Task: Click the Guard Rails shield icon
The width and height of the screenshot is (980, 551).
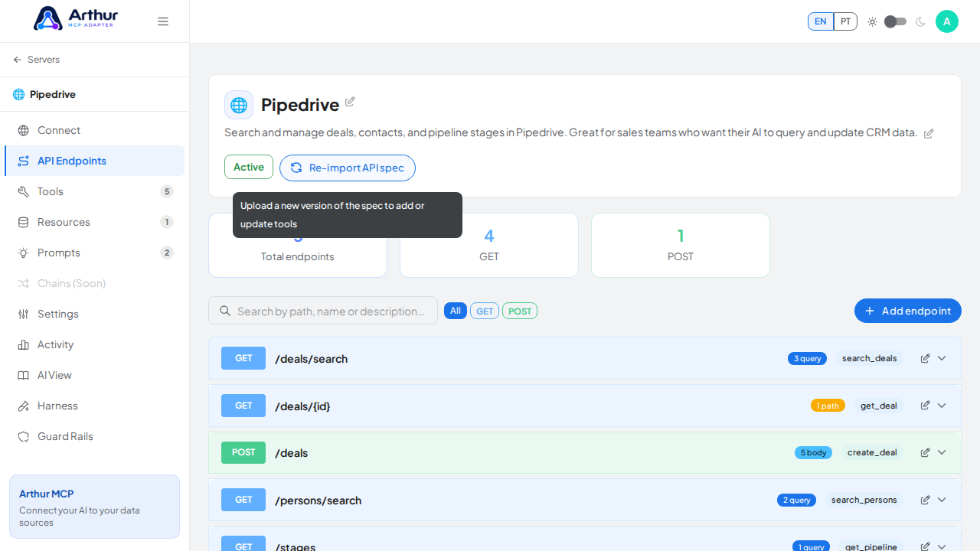Action: coord(24,437)
